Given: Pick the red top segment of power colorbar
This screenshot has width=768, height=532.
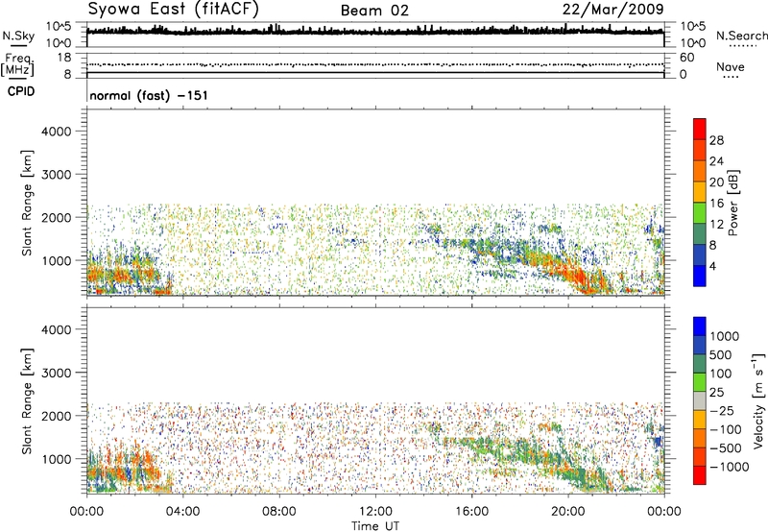Looking at the screenshot, I should tap(700, 129).
